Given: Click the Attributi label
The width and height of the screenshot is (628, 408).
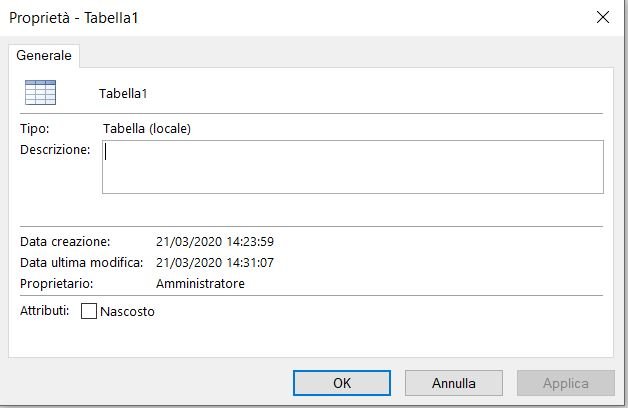Looking at the screenshot, I should coord(44,311).
